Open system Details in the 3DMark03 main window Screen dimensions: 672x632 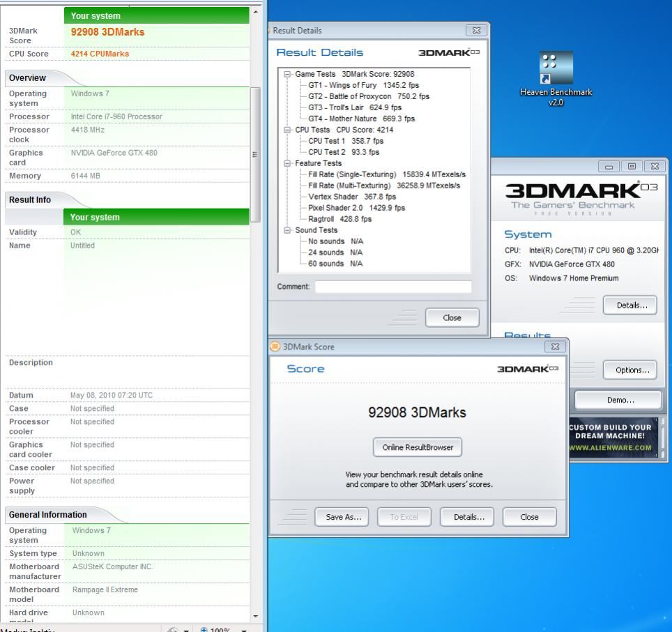point(629,306)
